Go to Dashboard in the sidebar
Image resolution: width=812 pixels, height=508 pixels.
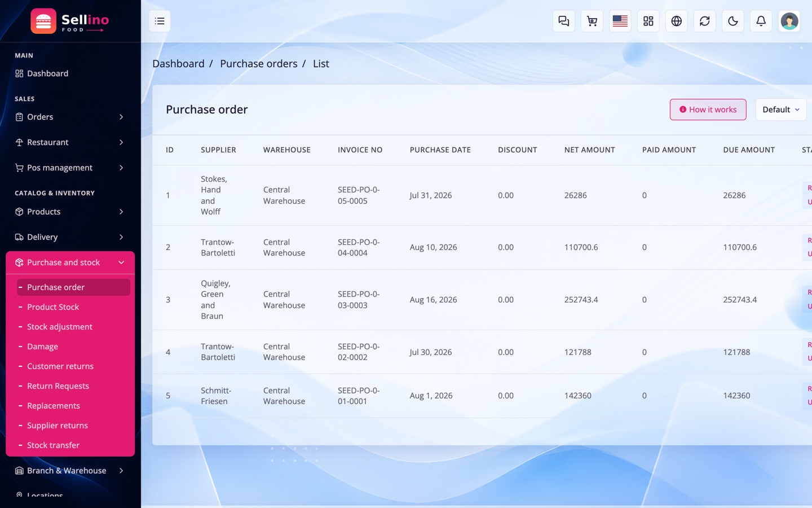(70, 73)
